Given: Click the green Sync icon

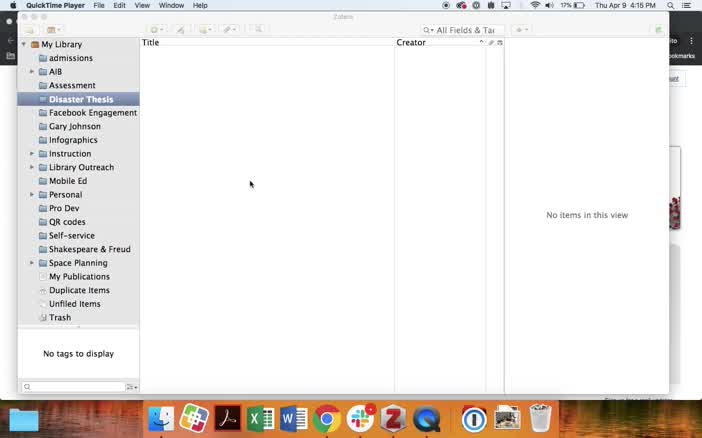Looking at the screenshot, I should pyautogui.click(x=658, y=30).
